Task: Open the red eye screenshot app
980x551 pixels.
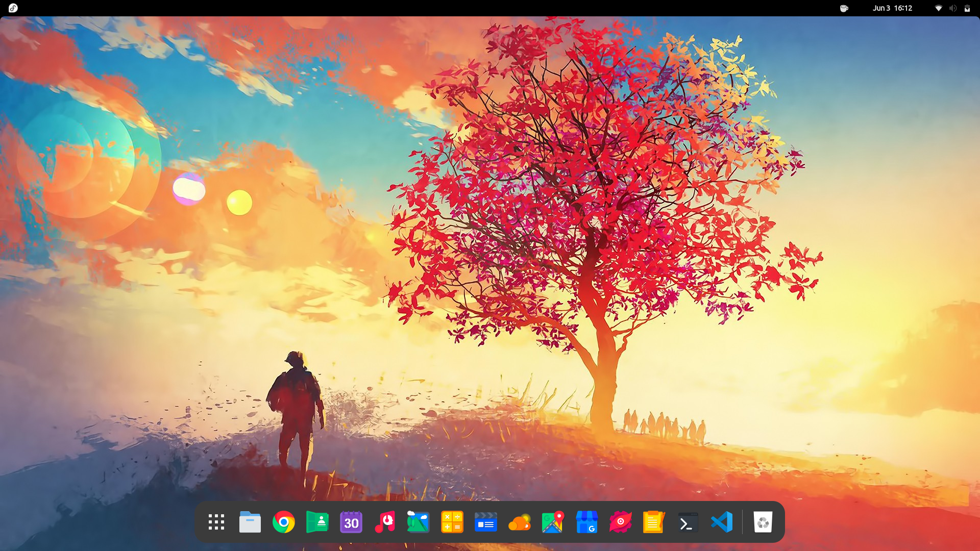Action: click(x=621, y=522)
